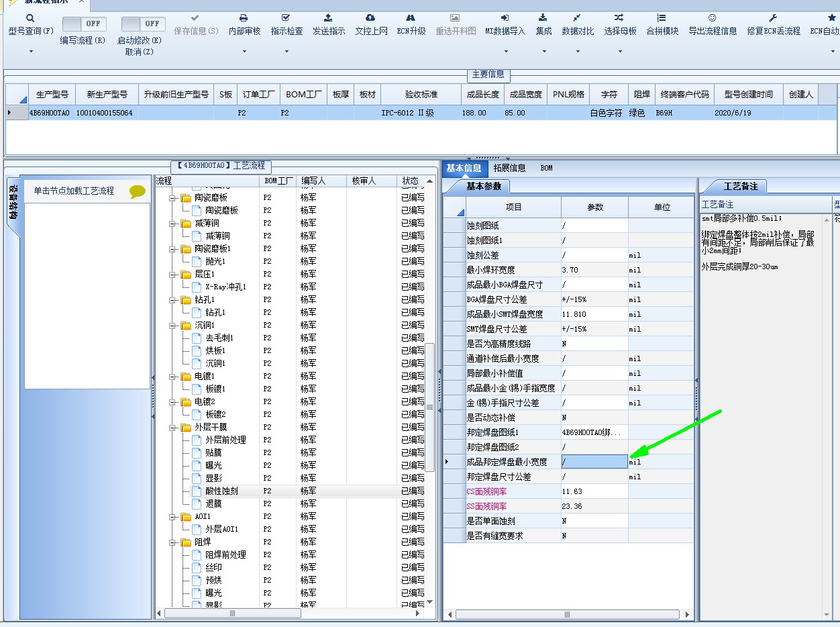
Task: Collapse the 沉铜1 tree node
Action: coord(172,326)
